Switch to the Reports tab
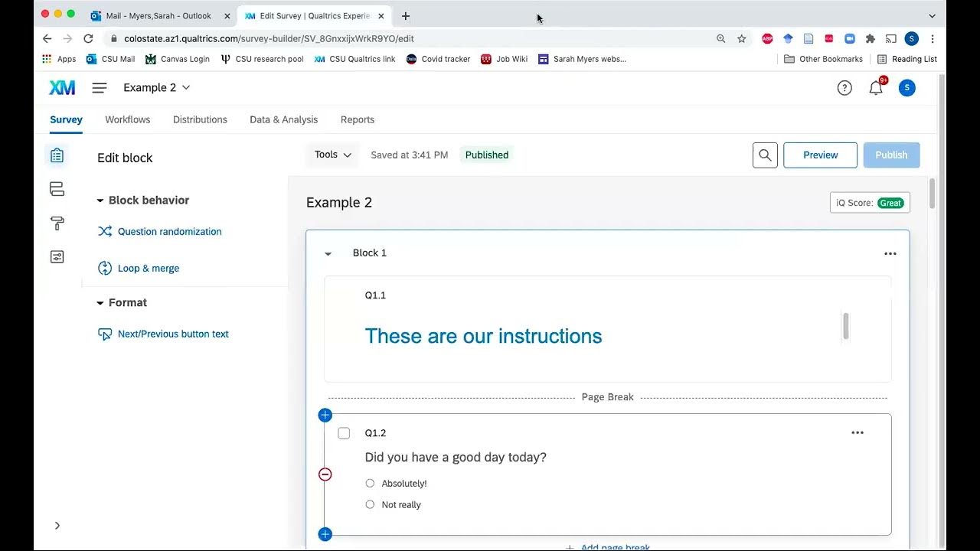 coord(358,119)
